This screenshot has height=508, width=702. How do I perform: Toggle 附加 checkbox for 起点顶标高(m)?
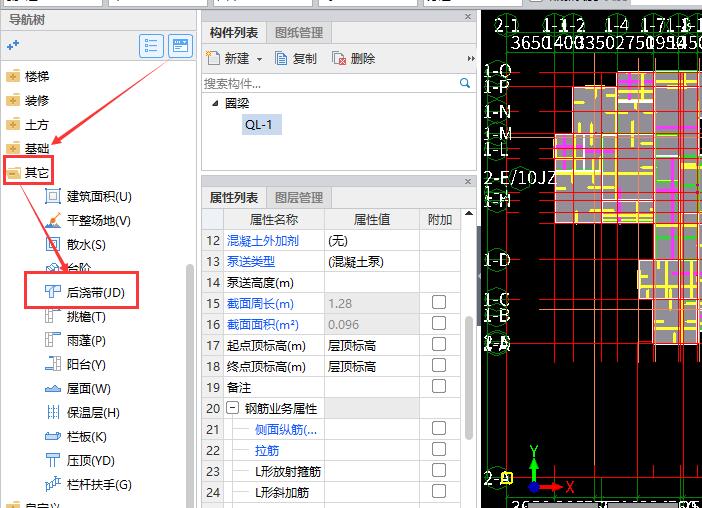coord(439,344)
